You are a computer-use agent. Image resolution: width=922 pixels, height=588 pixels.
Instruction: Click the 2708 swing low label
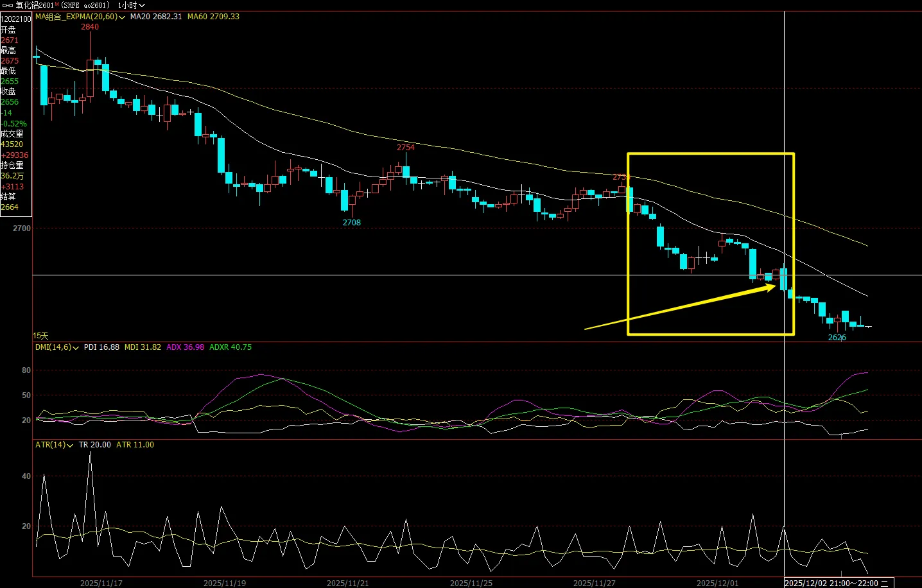click(x=351, y=223)
